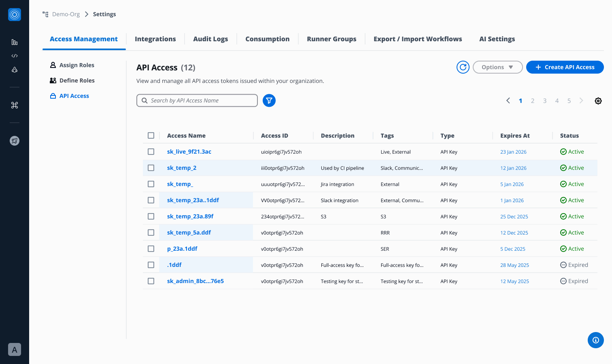Expand the Options dropdown
Image resolution: width=612 pixels, height=364 pixels.
click(x=497, y=67)
